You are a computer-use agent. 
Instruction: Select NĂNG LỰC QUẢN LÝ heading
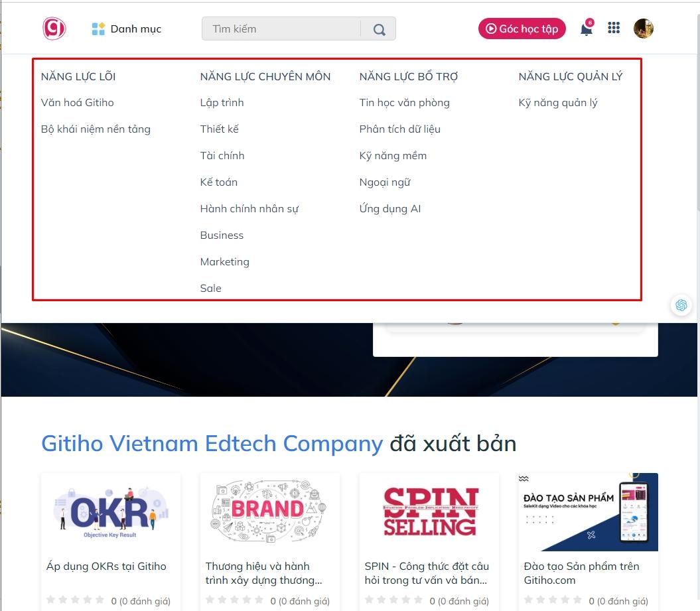[570, 77]
